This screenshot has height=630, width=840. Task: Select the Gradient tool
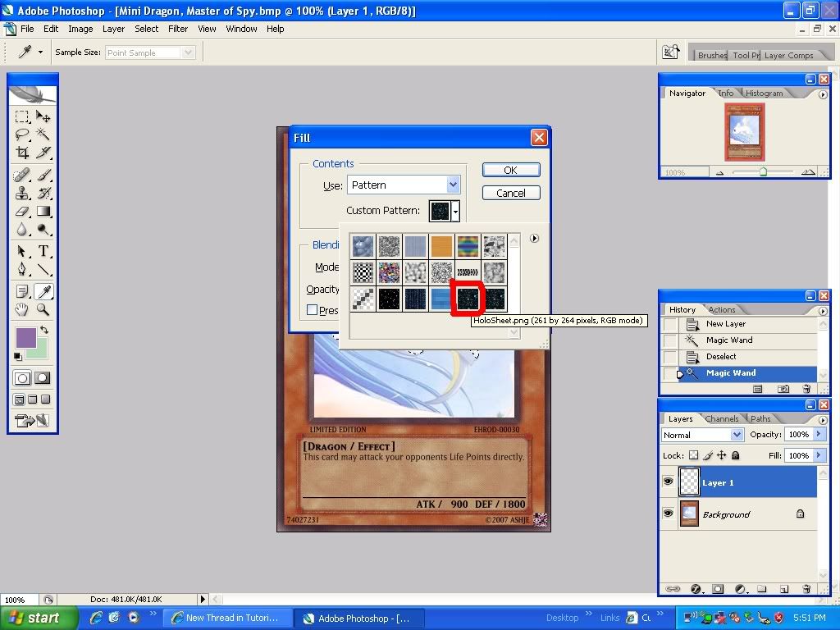click(x=43, y=211)
